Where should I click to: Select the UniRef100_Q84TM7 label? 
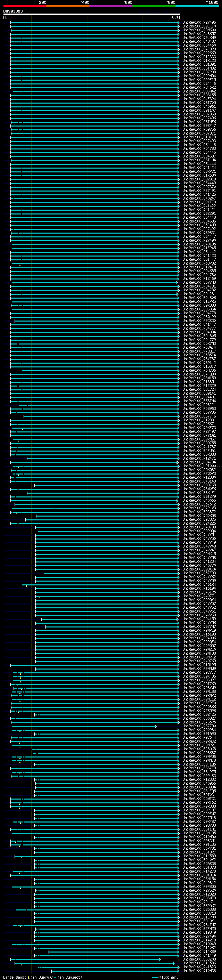tap(199, 925)
